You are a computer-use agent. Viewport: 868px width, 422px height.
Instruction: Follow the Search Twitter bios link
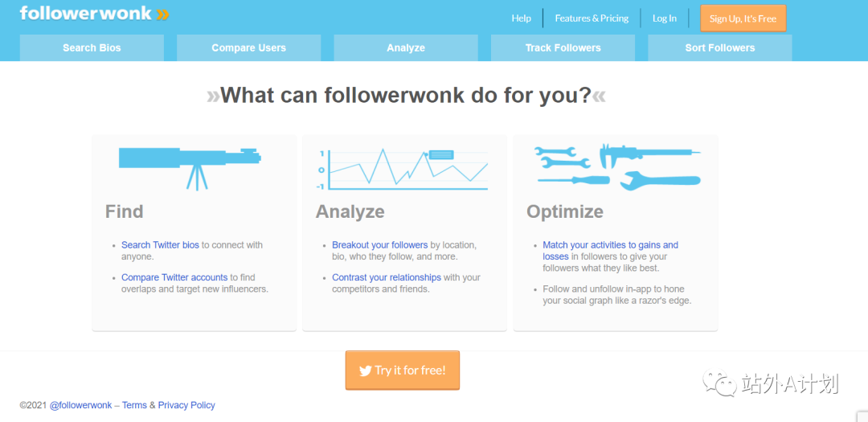click(x=160, y=245)
